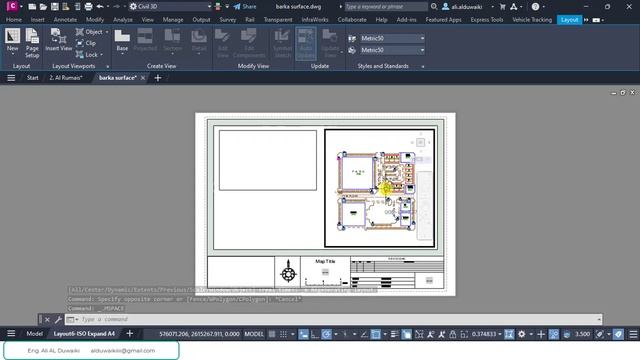Click the Help question mark icon
The width and height of the screenshot is (640, 360).
[x=536, y=7]
